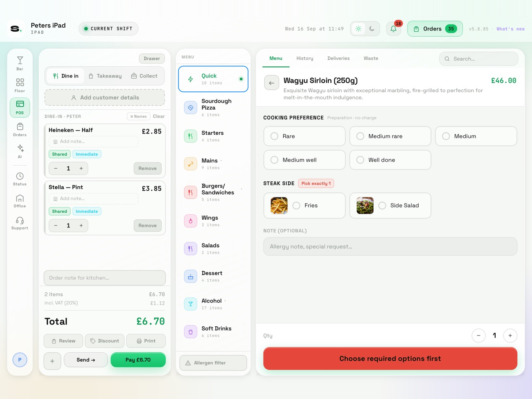Open the Bar section in sidebar
The height and width of the screenshot is (399, 532).
click(20, 63)
